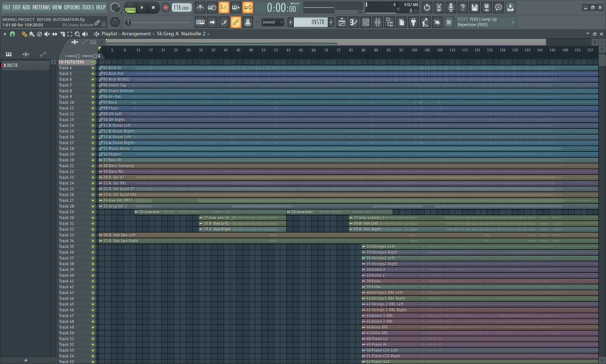
Task: Mute Track 4 using its green light
Action: pyautogui.click(x=93, y=68)
